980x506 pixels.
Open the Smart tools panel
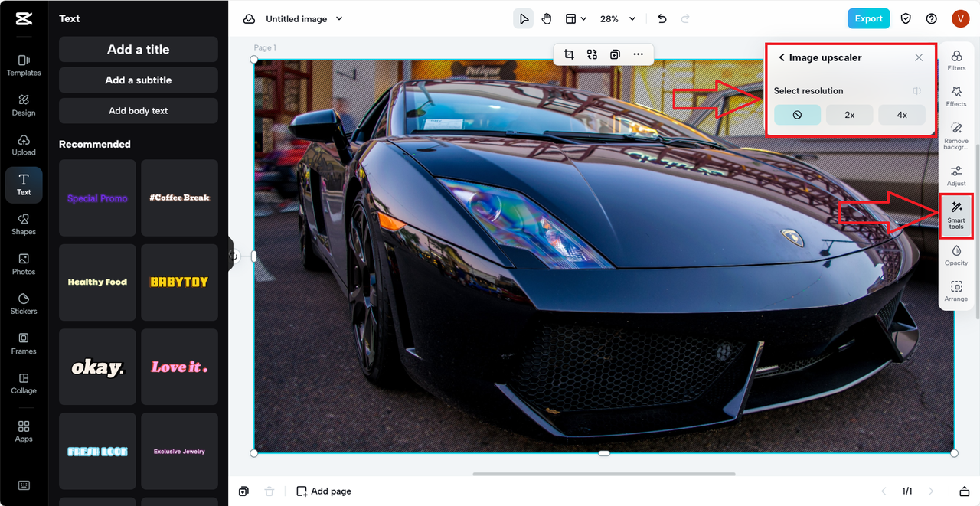[956, 215]
